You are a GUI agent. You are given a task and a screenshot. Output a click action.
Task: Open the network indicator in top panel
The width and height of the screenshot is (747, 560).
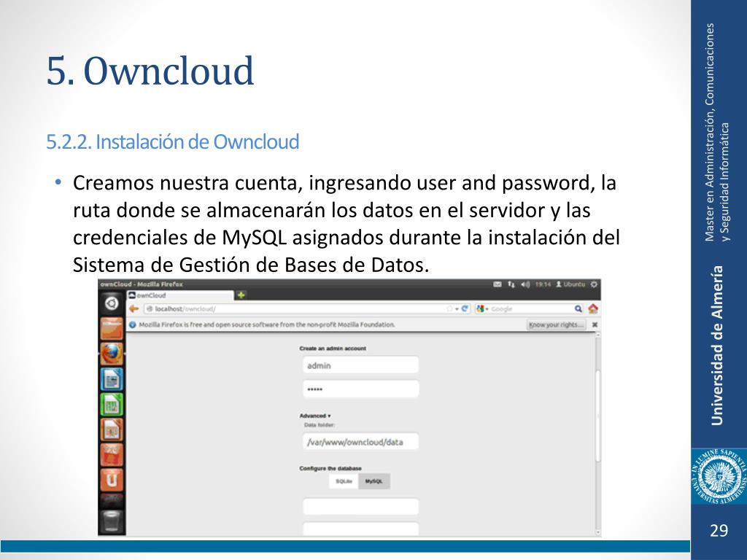[511, 284]
